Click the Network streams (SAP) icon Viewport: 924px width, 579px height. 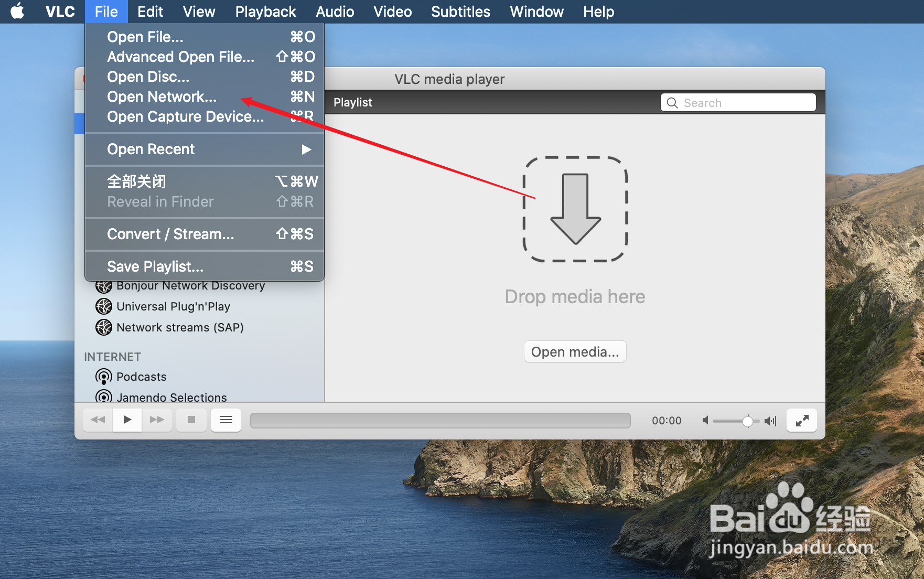104,327
